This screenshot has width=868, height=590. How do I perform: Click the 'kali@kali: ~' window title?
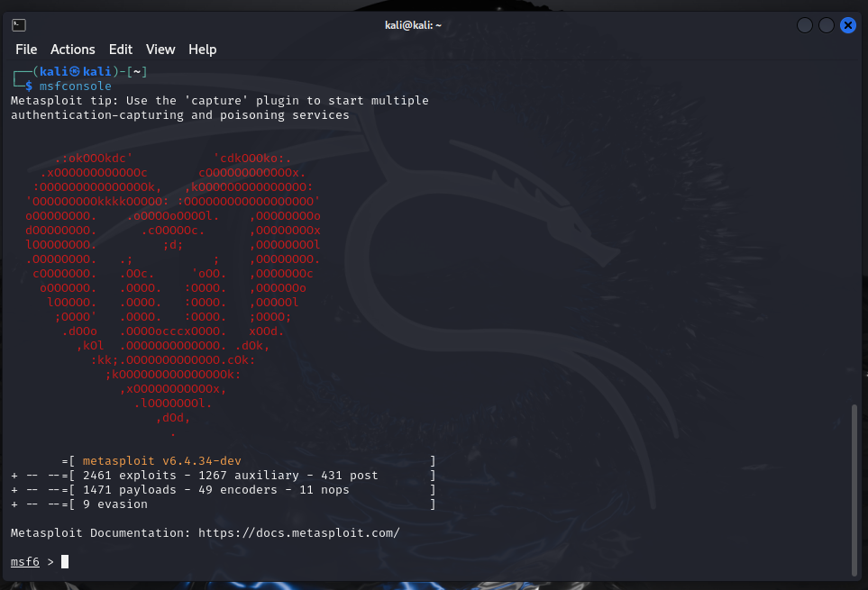tap(413, 25)
